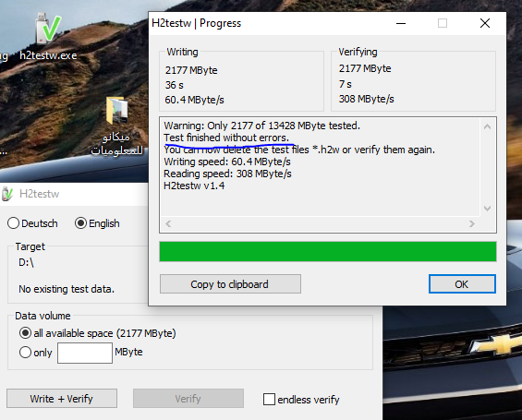Viewport: 522px width, 420px height.
Task: Close the H2testw Progress window
Action: pyautogui.click(x=485, y=23)
